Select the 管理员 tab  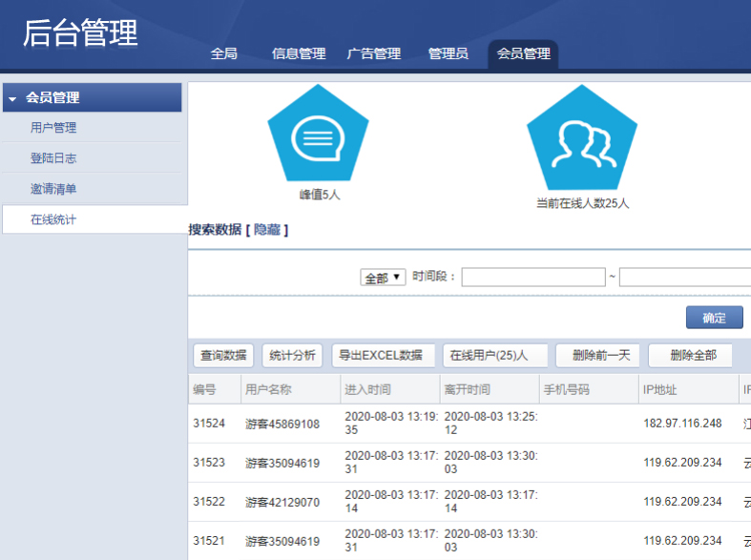(x=449, y=53)
